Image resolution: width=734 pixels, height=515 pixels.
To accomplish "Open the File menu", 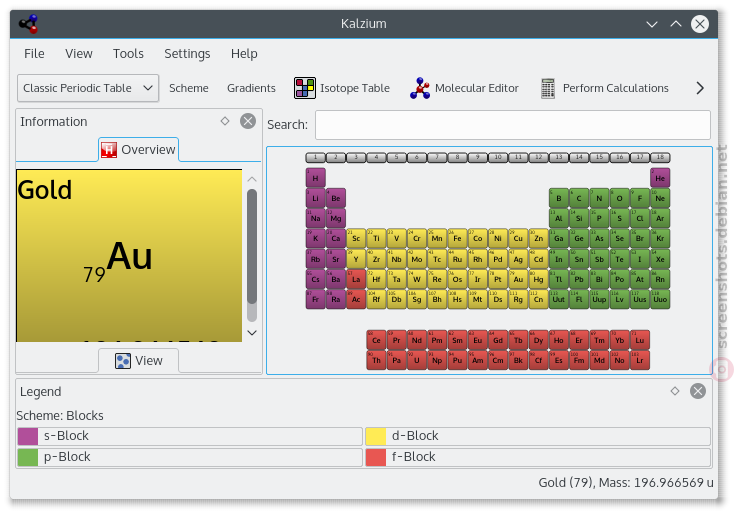I will coord(34,54).
